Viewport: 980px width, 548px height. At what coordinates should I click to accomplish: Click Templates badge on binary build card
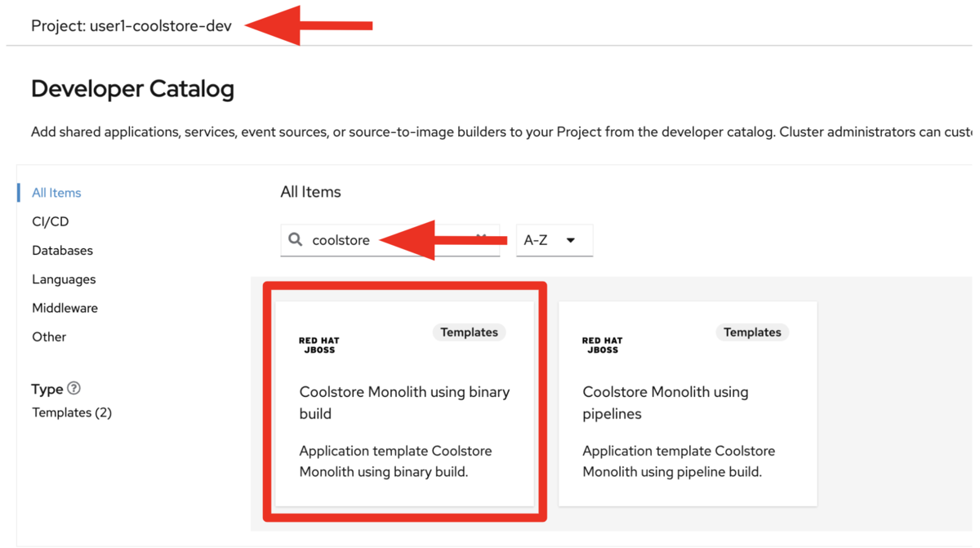click(x=469, y=332)
